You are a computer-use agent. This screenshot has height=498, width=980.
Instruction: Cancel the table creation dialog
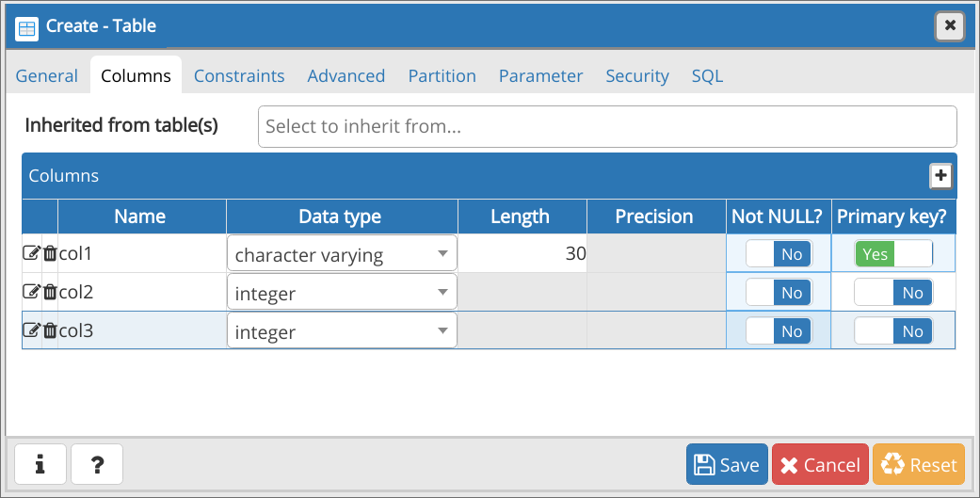point(820,465)
